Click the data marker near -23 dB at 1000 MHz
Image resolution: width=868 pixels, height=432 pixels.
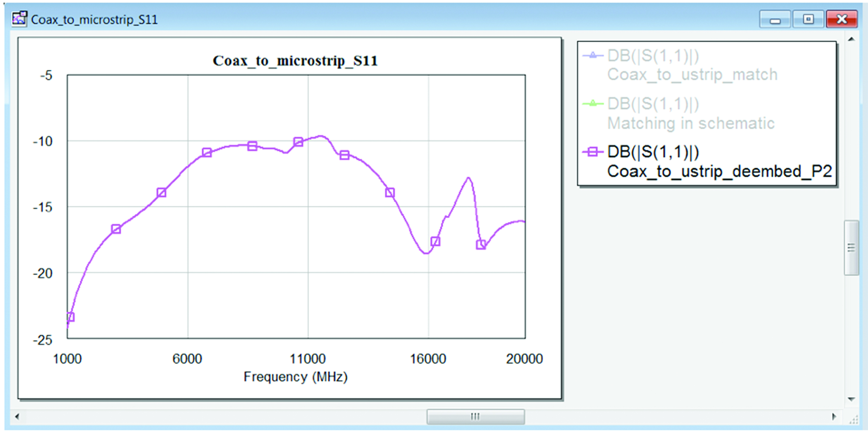(70, 317)
